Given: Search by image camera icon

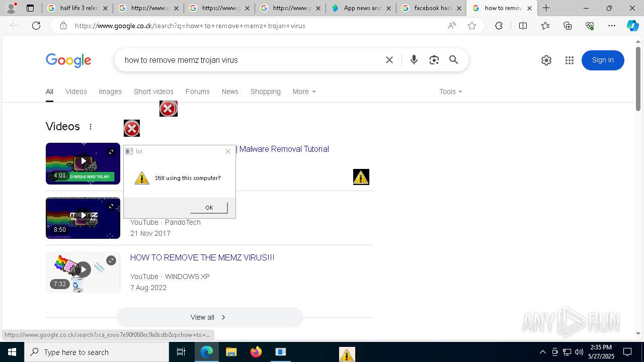Looking at the screenshot, I should coord(434,60).
